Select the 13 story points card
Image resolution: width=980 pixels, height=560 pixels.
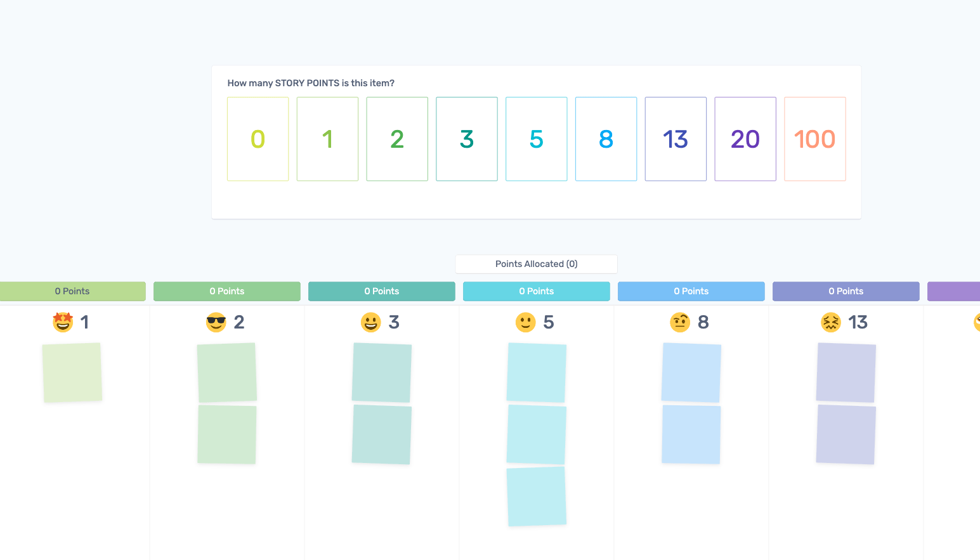pos(676,139)
